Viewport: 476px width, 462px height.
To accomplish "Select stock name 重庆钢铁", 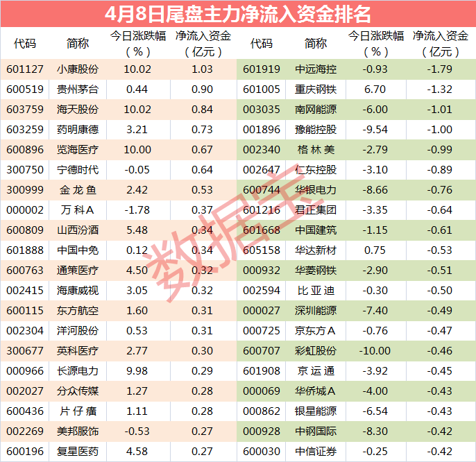I will click(316, 89).
